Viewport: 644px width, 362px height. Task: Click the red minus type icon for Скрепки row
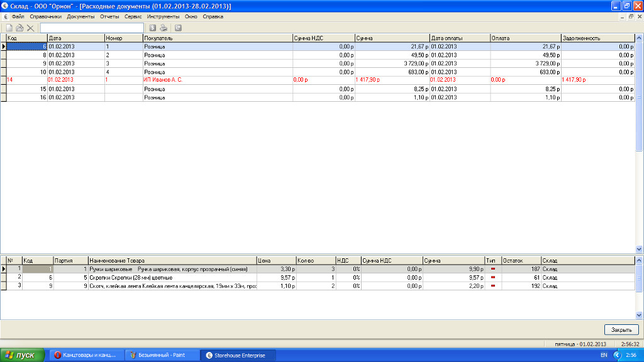coord(493,277)
